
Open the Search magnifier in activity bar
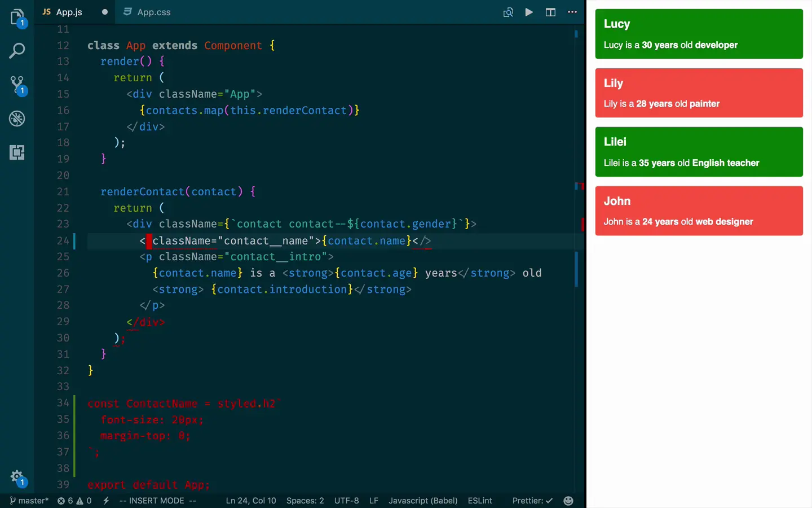tap(17, 51)
